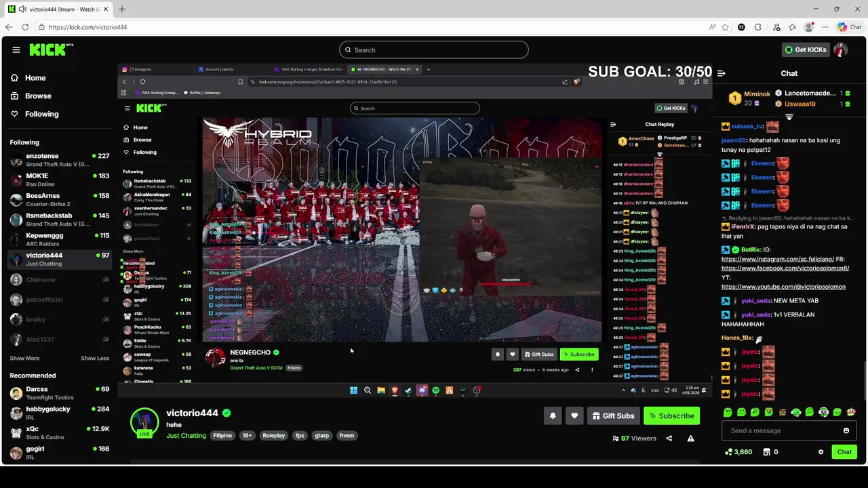Expand the chat leaderboard chevron
Screen dimensions: 868x488
tap(789, 117)
